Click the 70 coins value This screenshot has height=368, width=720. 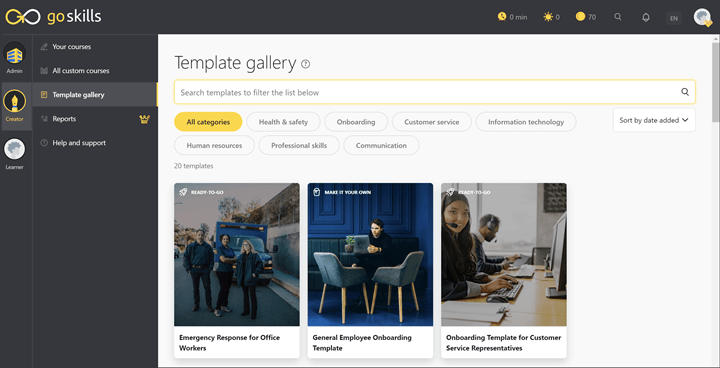592,17
